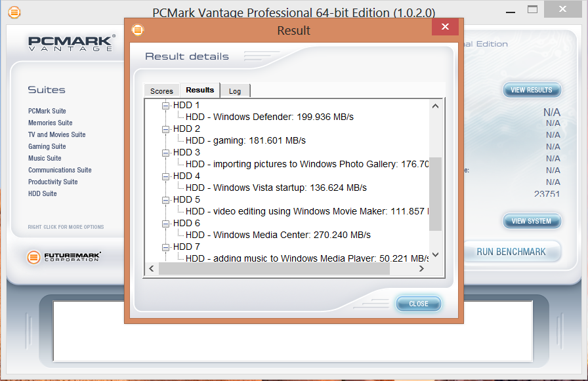Click the horizontal scrollbar thumb

click(x=274, y=268)
